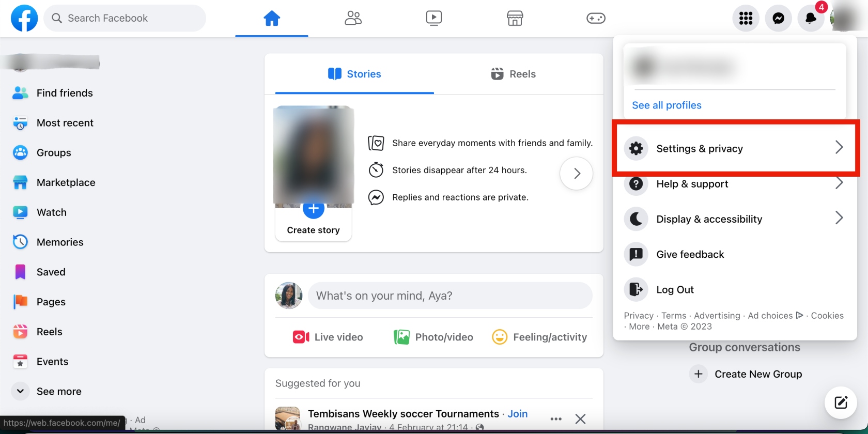Click the Reels sidebar icon
The image size is (868, 434).
tap(20, 332)
